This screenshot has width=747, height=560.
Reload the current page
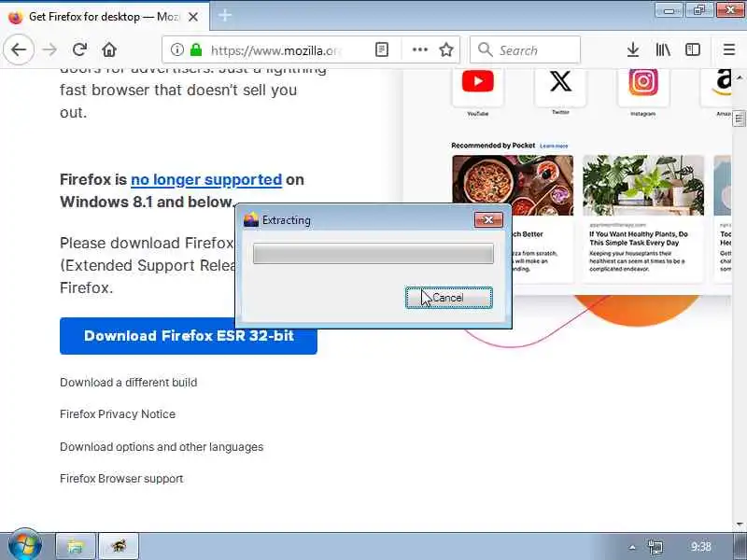click(x=79, y=49)
